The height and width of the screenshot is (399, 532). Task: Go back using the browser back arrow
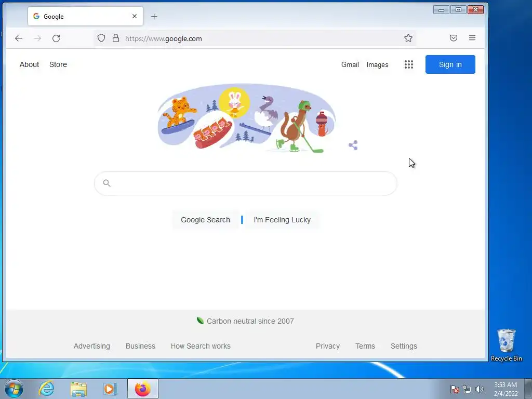pos(19,38)
